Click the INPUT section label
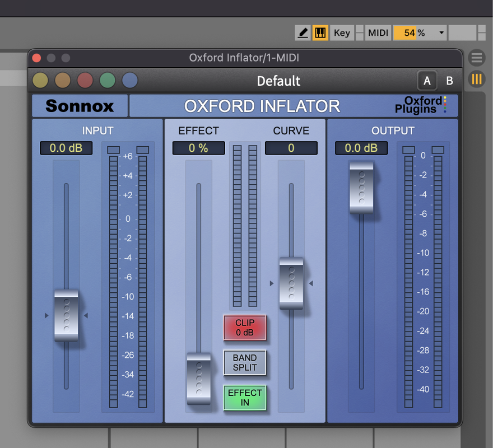 click(98, 131)
